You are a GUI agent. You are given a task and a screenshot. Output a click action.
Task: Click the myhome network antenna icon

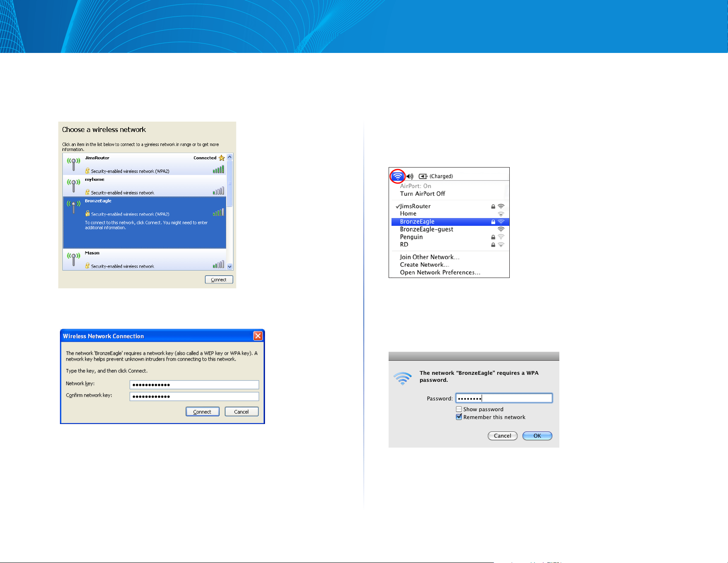click(74, 185)
